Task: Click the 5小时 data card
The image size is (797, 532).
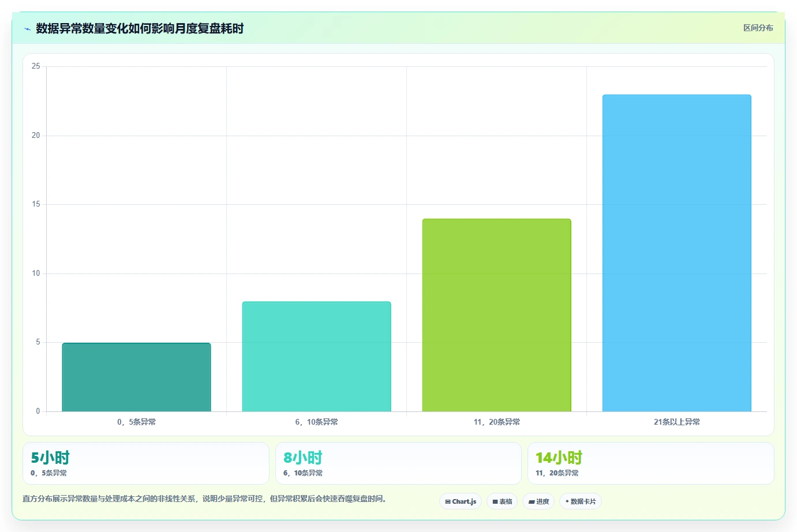Action: 146,463
